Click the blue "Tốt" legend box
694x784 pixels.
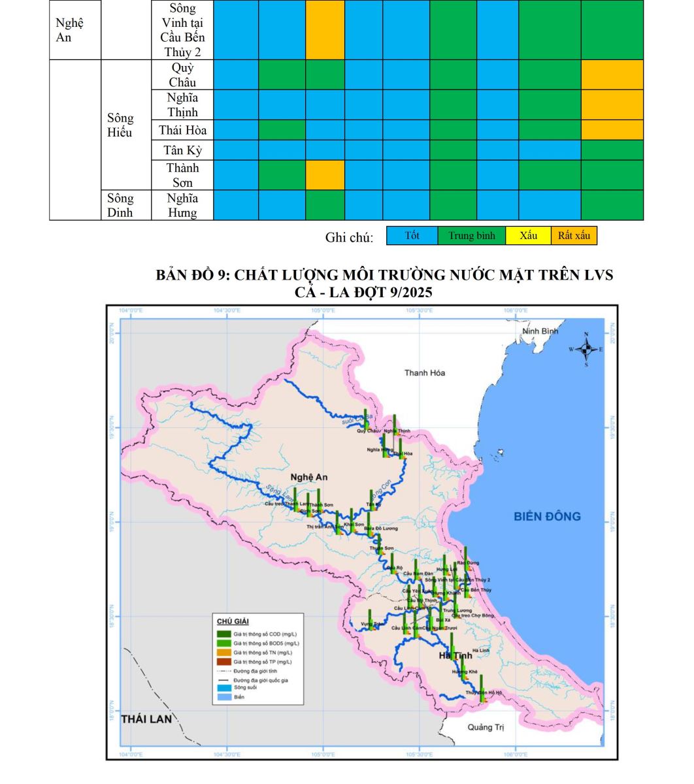[x=412, y=236]
